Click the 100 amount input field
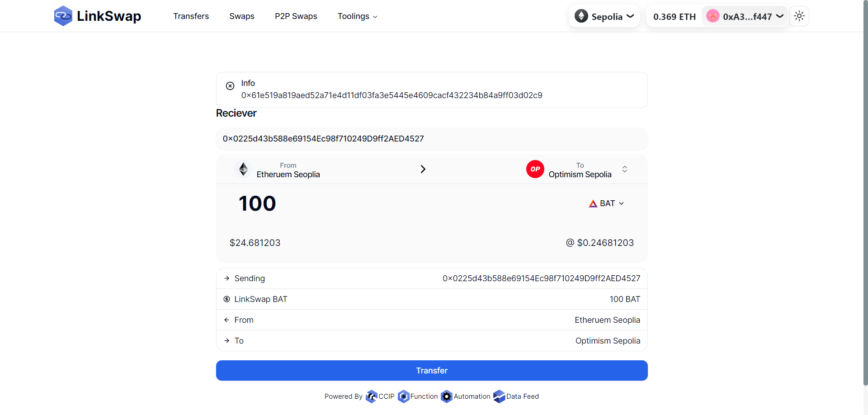The image size is (868, 415). coord(257,203)
